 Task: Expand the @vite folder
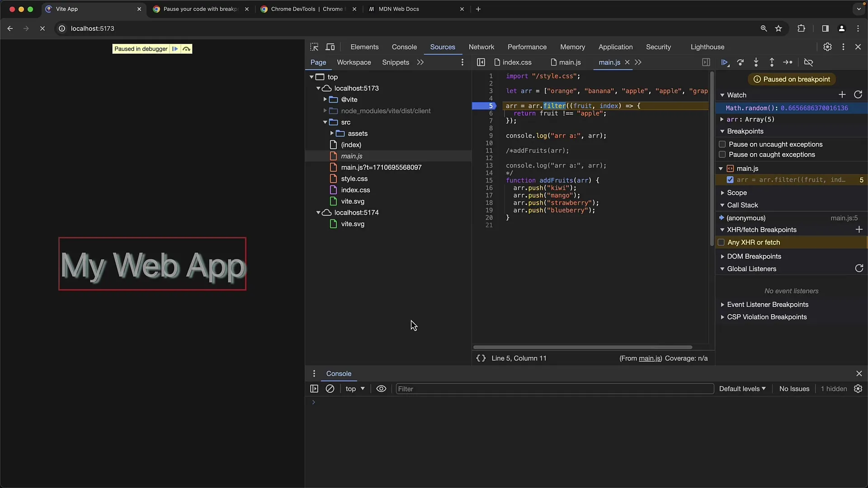click(x=325, y=99)
